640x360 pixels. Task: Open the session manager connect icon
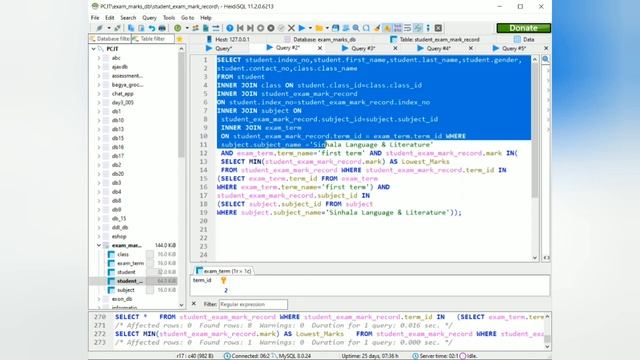pyautogui.click(x=99, y=28)
